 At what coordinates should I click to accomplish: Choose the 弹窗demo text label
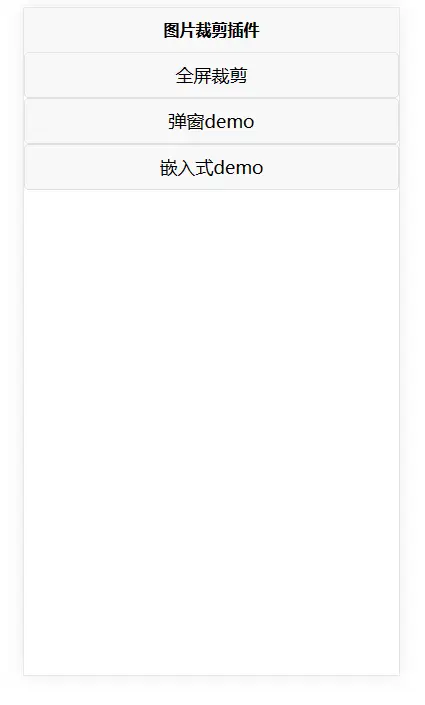(211, 121)
